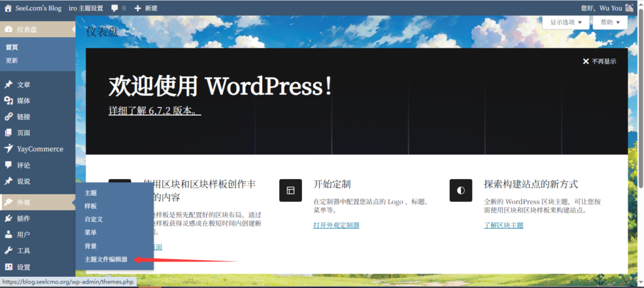Choose 自定义 in the 外观 submenu
The image size is (644, 288).
pyautogui.click(x=94, y=219)
